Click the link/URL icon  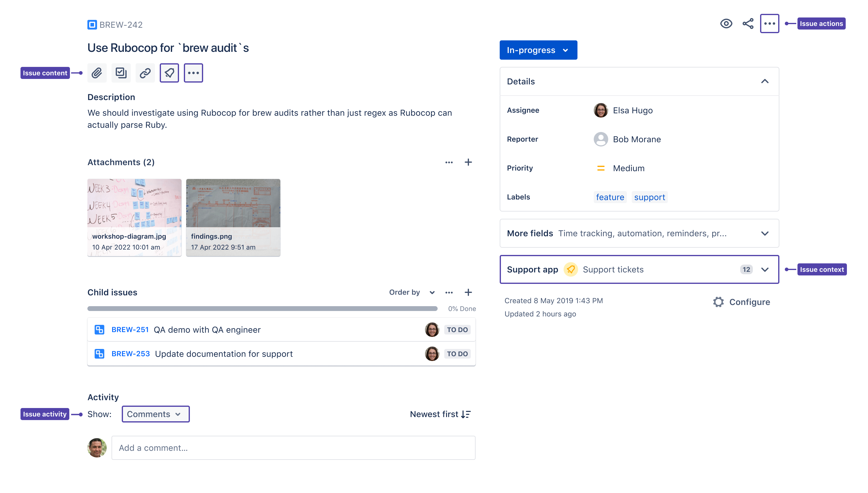point(145,73)
